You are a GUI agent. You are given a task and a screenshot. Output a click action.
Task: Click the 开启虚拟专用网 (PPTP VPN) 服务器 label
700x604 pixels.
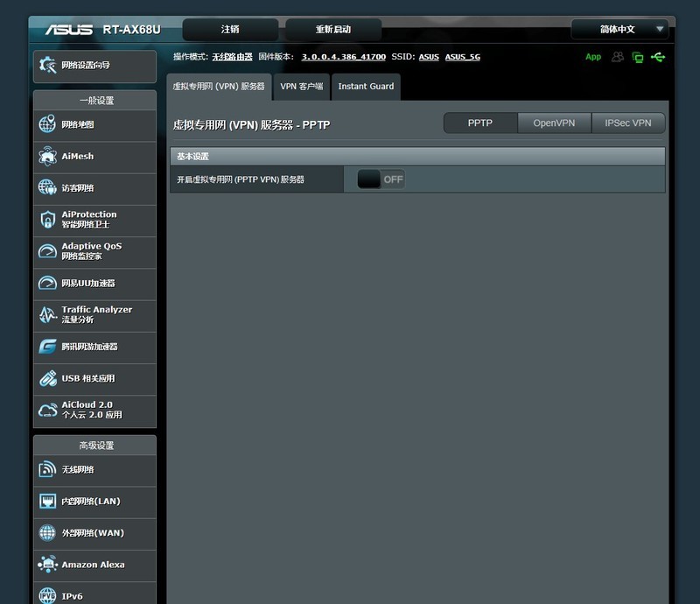tap(240, 179)
